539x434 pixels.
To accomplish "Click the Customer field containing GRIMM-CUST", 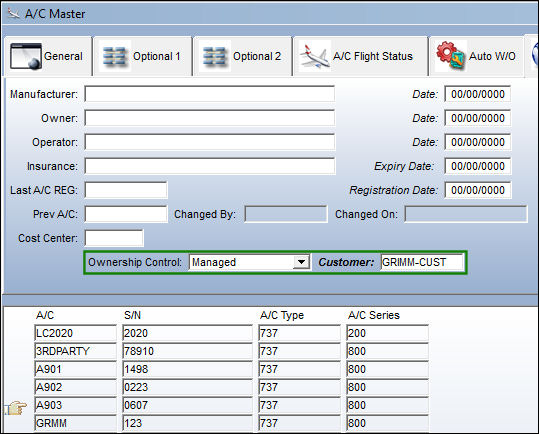I will click(x=422, y=262).
